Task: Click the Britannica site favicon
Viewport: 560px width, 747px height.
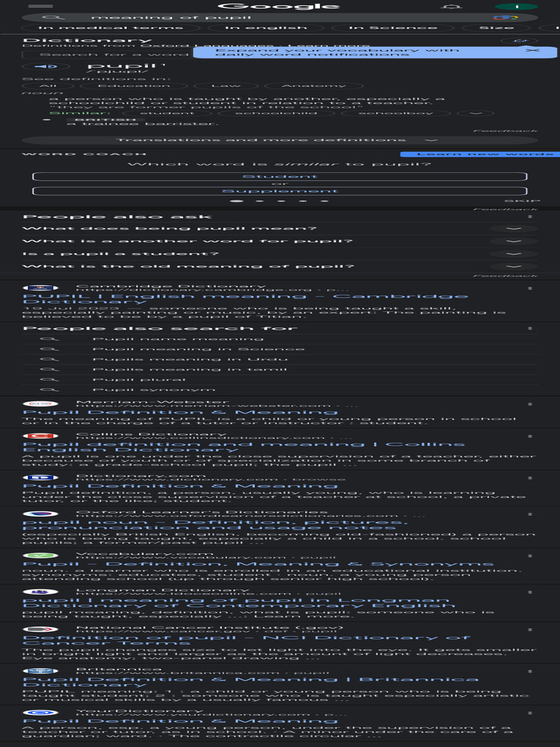Action: click(41, 671)
